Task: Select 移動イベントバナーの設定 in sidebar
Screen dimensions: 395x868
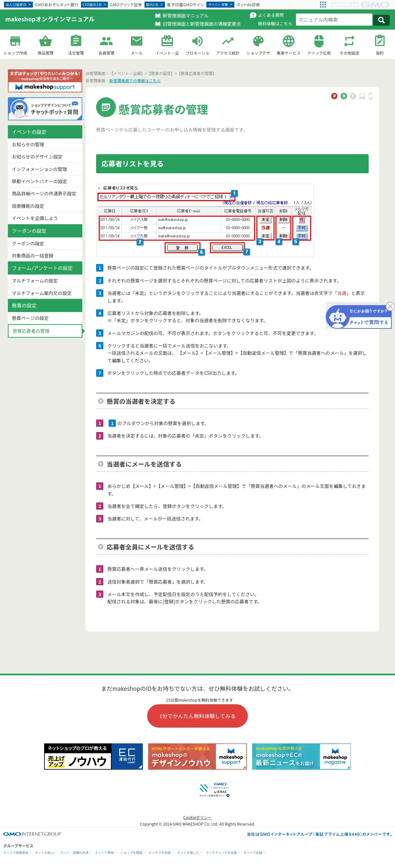Action: (45, 181)
